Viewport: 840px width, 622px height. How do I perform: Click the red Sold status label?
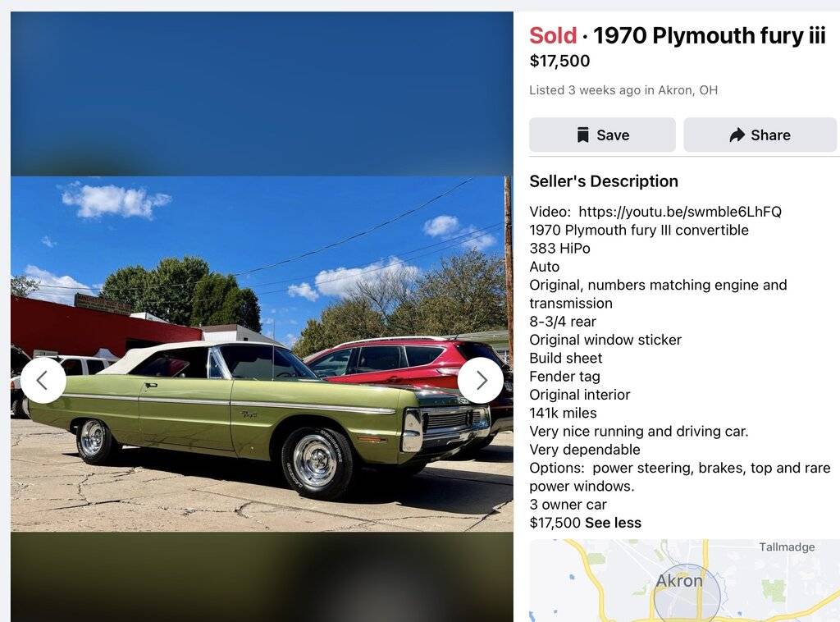553,36
